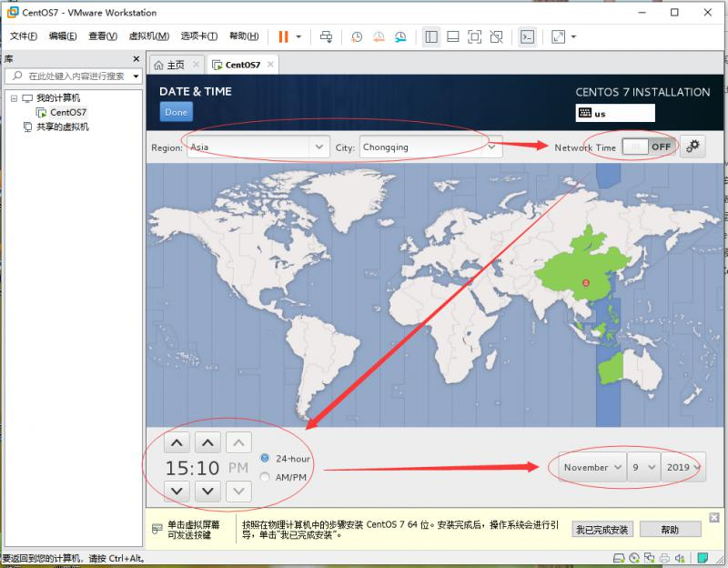728x568 pixels.
Task: Switch to Unity mode
Action: pos(496,36)
